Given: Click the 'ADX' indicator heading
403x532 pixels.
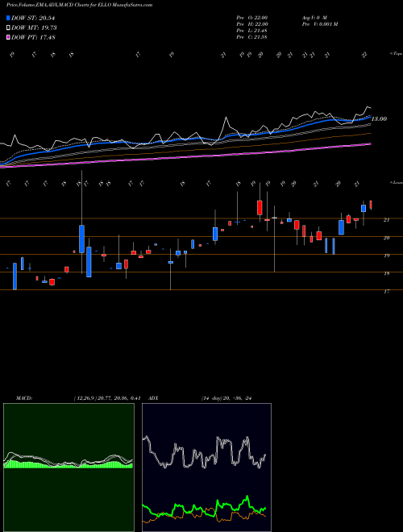Looking at the screenshot, I should [153, 398].
